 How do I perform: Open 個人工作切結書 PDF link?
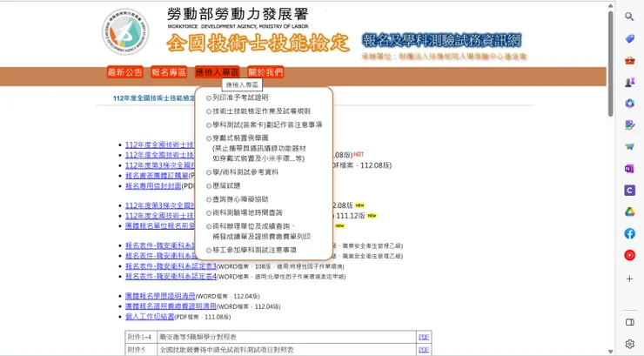point(150,317)
